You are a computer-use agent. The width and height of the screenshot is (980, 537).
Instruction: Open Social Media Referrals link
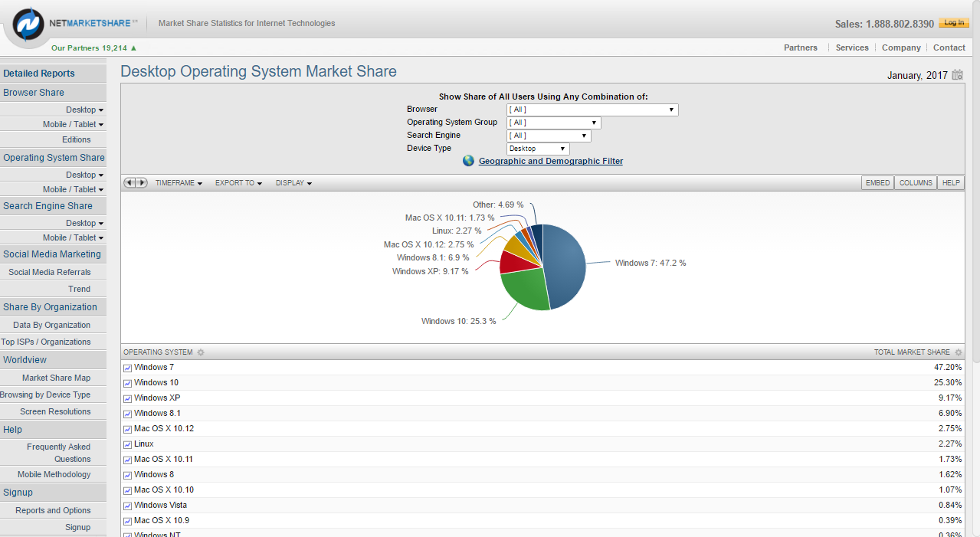coord(50,272)
